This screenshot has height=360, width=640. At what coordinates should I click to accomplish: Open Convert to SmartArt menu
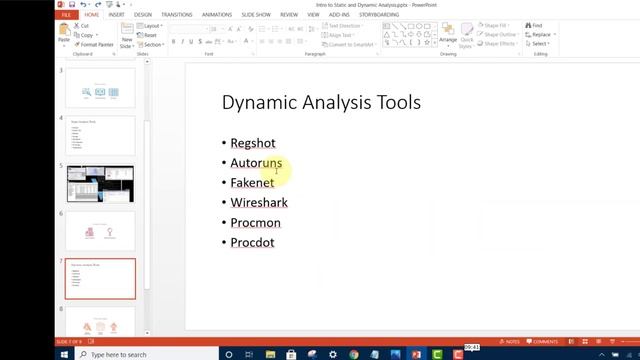[x=349, y=44]
